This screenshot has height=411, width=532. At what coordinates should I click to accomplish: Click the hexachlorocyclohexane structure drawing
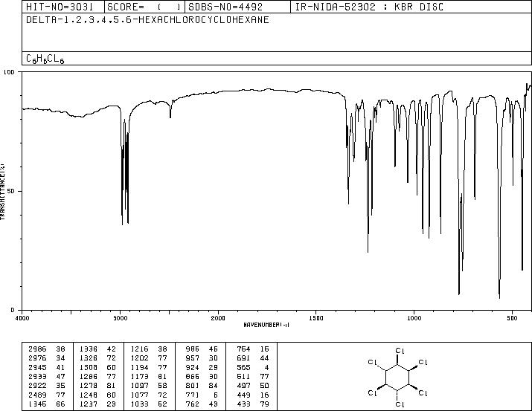click(x=397, y=377)
